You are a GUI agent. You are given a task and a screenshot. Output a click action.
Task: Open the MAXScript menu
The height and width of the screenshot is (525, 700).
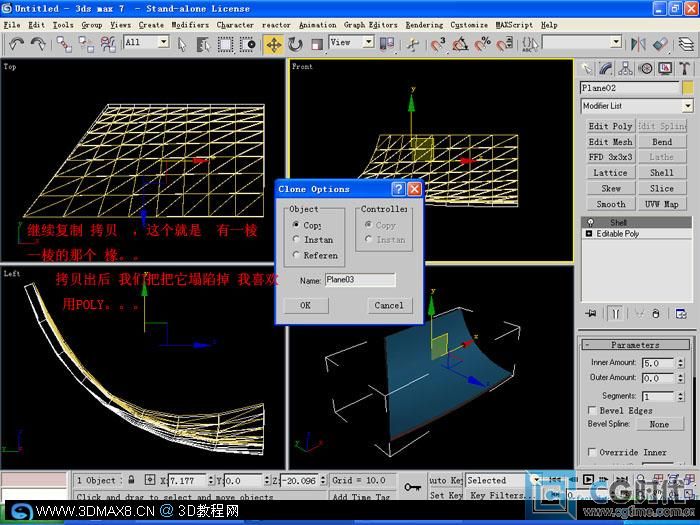pos(513,25)
